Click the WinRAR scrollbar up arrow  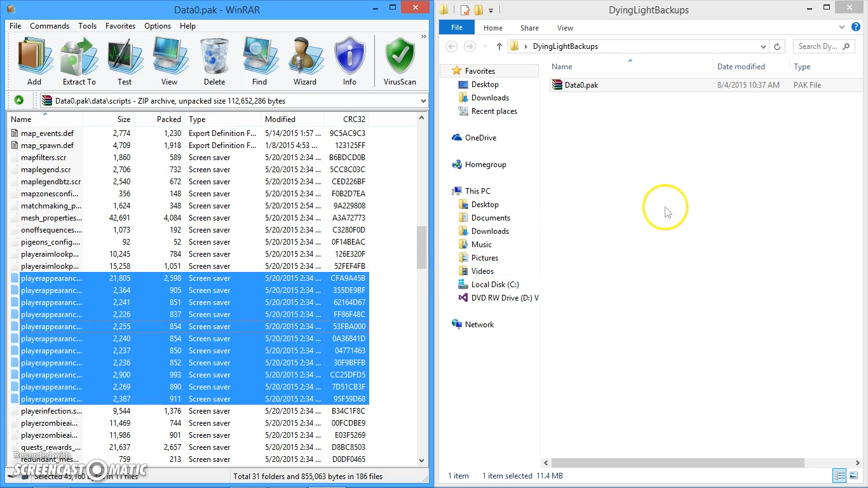(x=422, y=118)
